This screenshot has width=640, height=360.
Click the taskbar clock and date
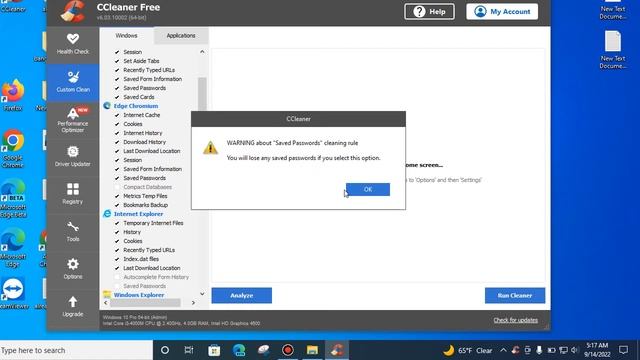597,350
